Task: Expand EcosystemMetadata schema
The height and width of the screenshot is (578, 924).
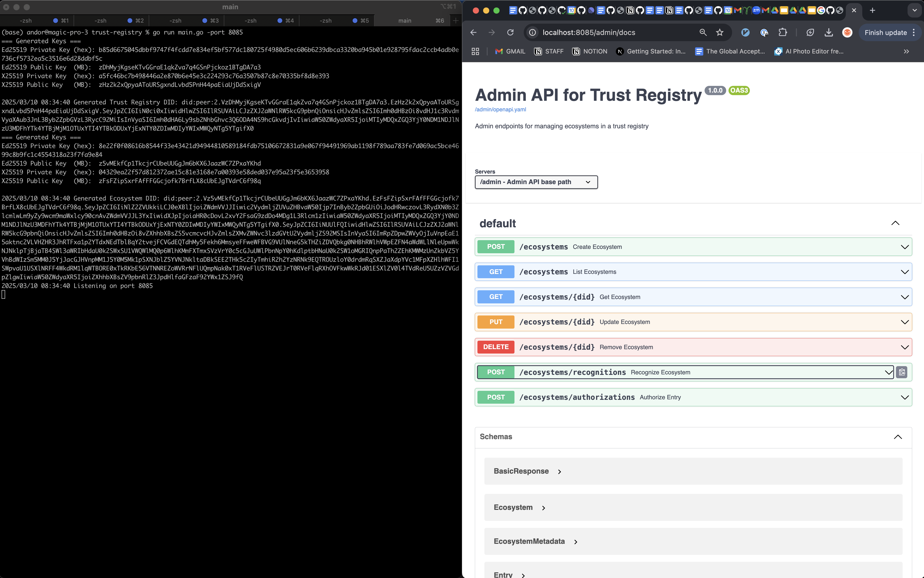Action: [535, 541]
